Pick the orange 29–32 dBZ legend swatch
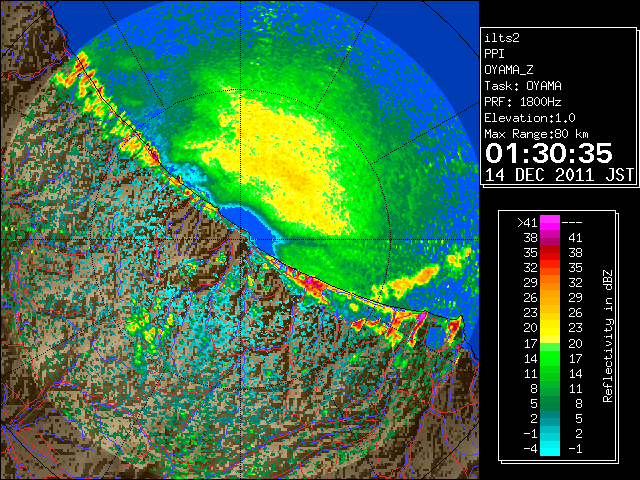The width and height of the screenshot is (640, 480). click(550, 283)
